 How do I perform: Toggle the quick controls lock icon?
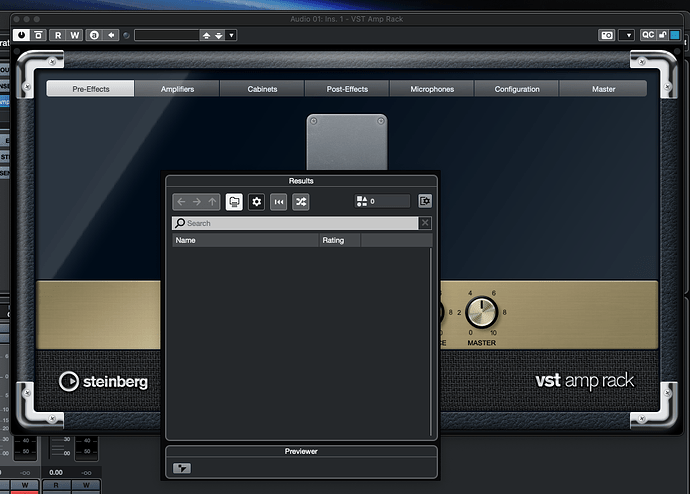(662, 35)
